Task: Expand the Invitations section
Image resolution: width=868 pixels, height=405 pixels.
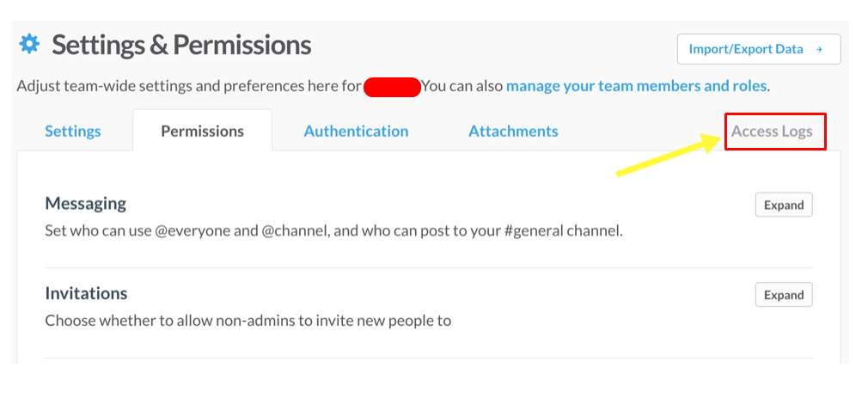Action: [784, 295]
